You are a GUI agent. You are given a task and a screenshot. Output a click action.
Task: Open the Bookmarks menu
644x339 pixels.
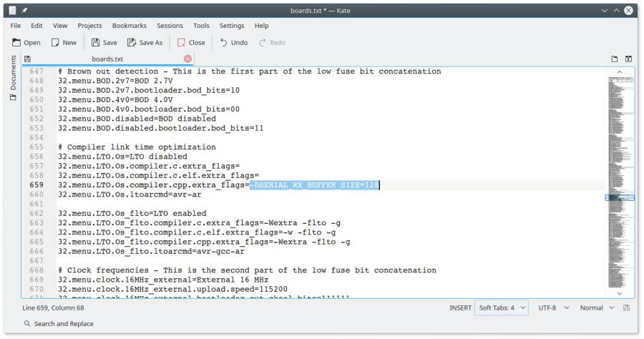coord(130,26)
